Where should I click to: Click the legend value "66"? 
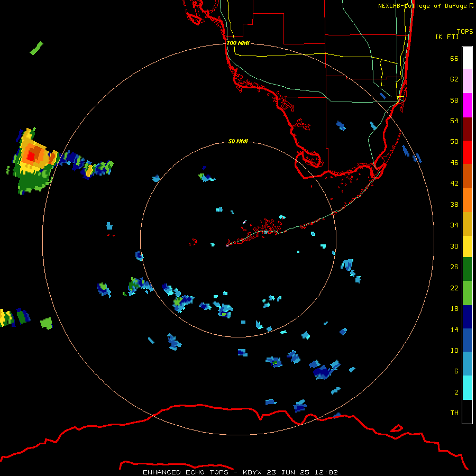point(454,58)
